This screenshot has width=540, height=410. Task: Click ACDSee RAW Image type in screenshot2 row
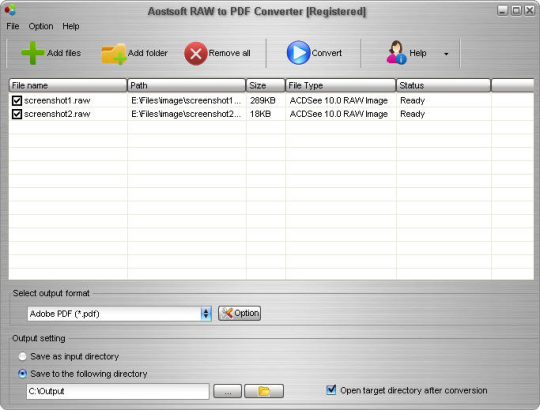coord(339,114)
